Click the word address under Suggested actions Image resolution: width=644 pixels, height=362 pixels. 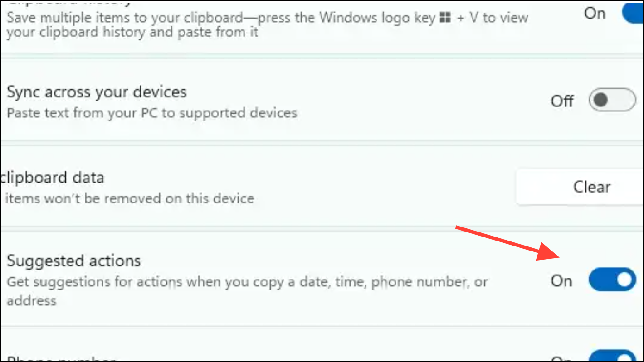(x=32, y=301)
